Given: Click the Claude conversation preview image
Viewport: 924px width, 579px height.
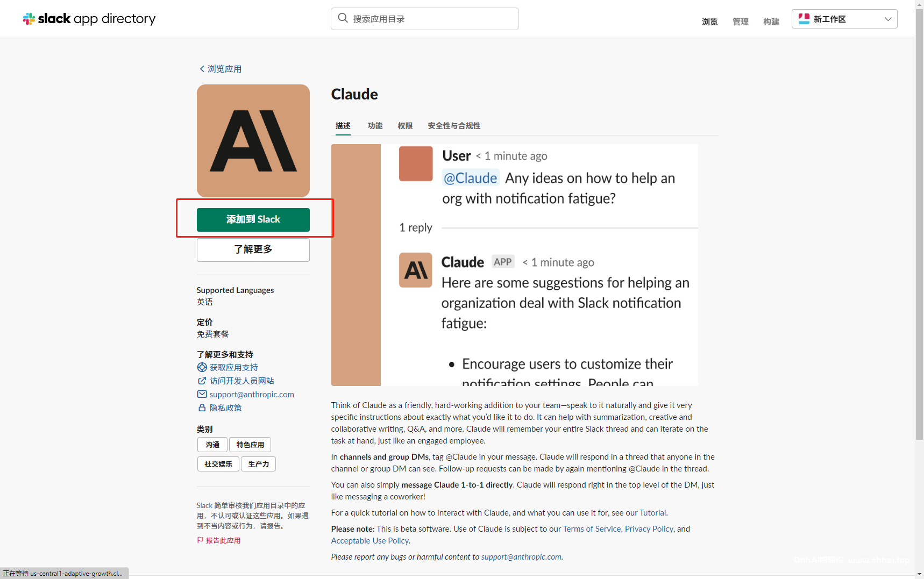Looking at the screenshot, I should click(515, 265).
